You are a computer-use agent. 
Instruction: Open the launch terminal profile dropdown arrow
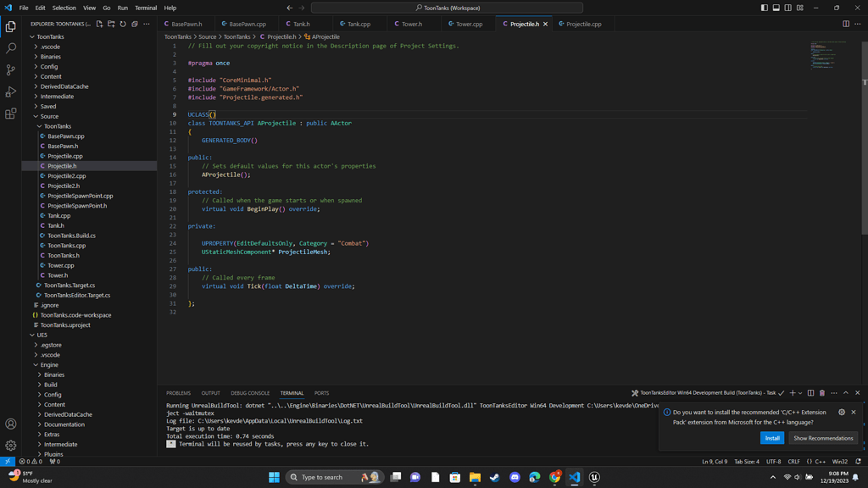pos(800,392)
